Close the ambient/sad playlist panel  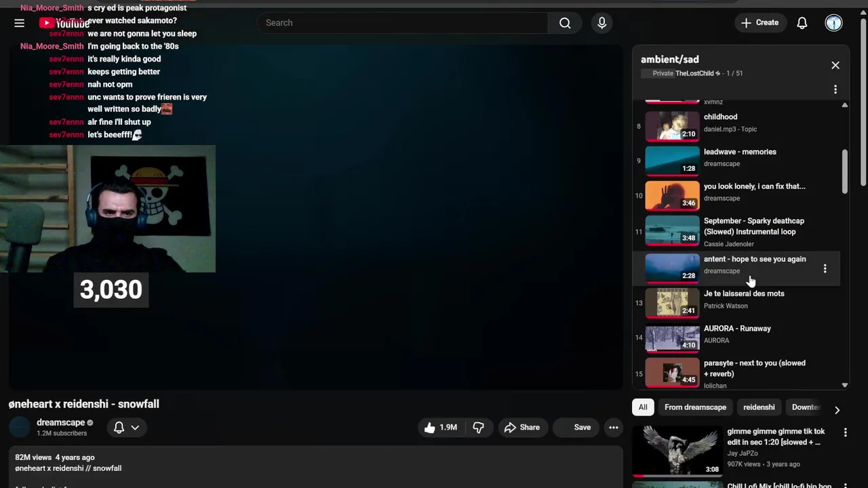pyautogui.click(x=835, y=66)
